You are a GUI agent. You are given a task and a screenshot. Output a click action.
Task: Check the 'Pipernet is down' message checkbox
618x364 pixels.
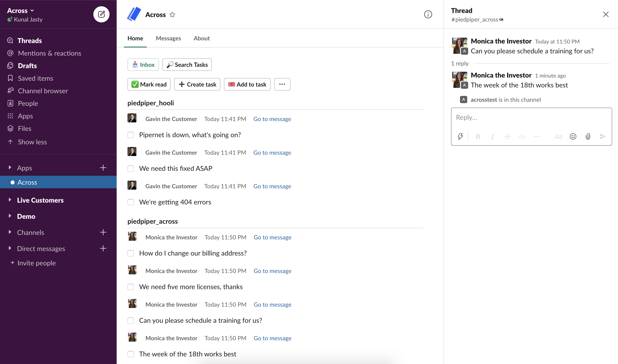[131, 135]
